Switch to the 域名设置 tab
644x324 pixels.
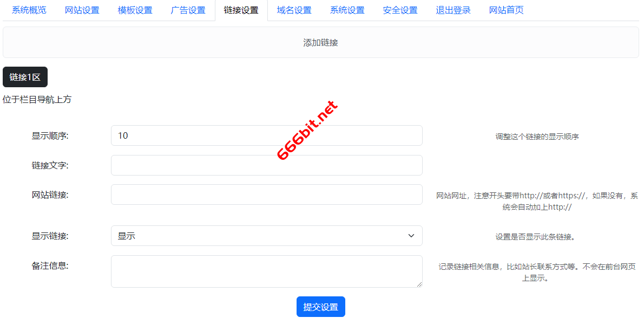point(294,10)
